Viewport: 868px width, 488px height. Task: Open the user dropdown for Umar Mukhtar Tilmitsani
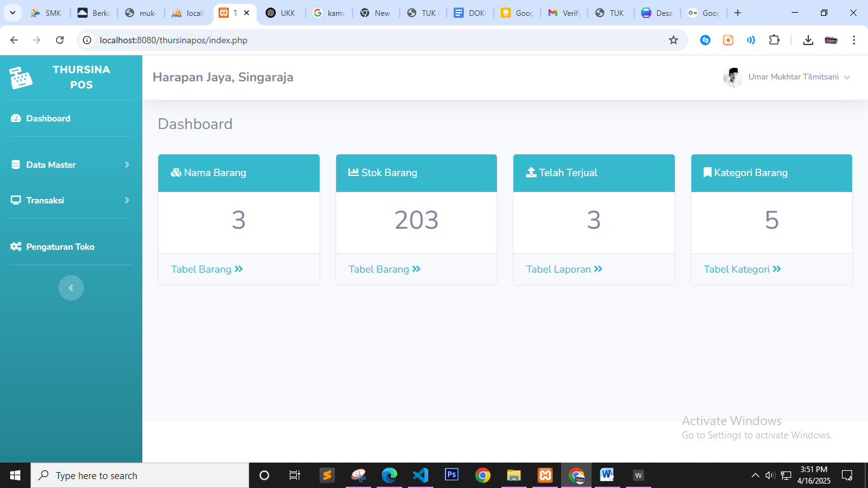(x=799, y=77)
